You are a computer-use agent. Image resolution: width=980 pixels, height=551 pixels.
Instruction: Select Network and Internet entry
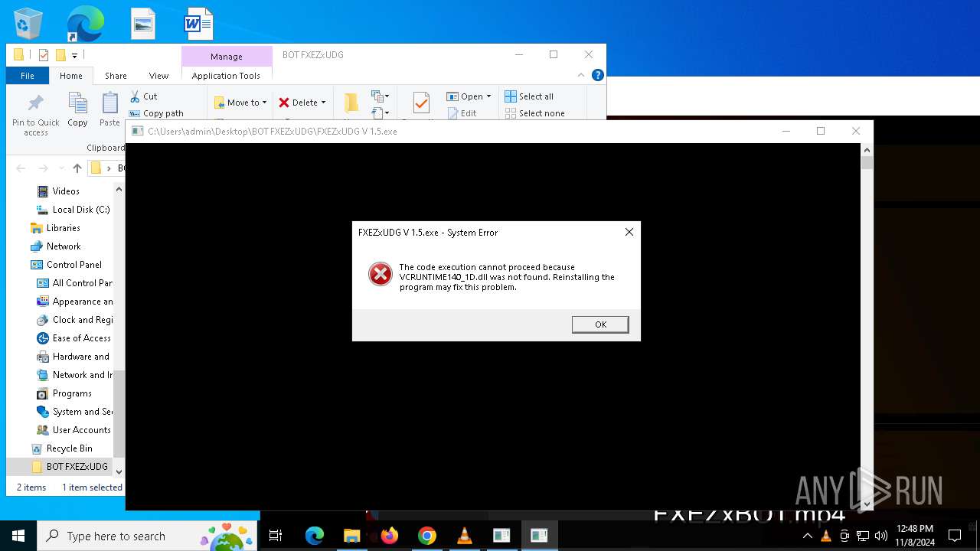tap(74, 375)
